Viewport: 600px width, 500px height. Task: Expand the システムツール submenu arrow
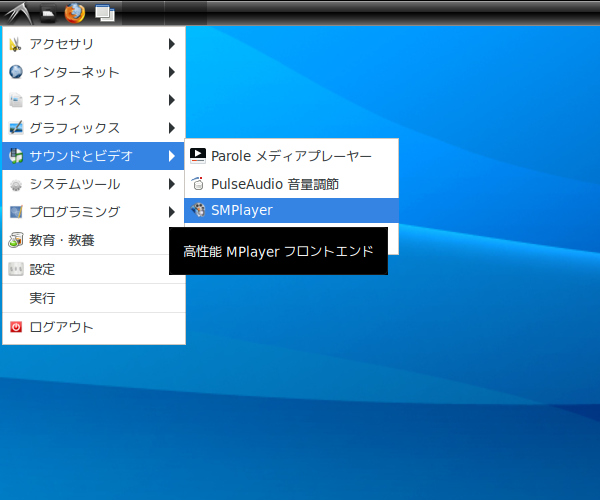[x=172, y=184]
